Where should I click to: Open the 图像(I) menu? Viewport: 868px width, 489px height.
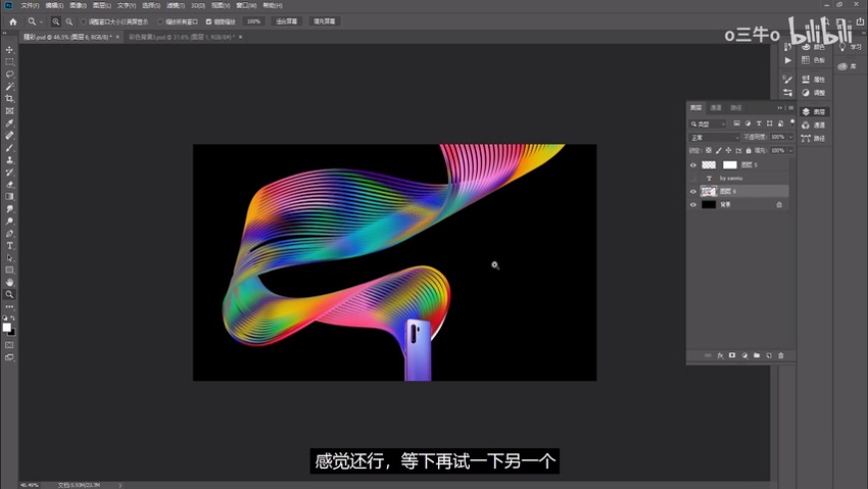(x=78, y=6)
